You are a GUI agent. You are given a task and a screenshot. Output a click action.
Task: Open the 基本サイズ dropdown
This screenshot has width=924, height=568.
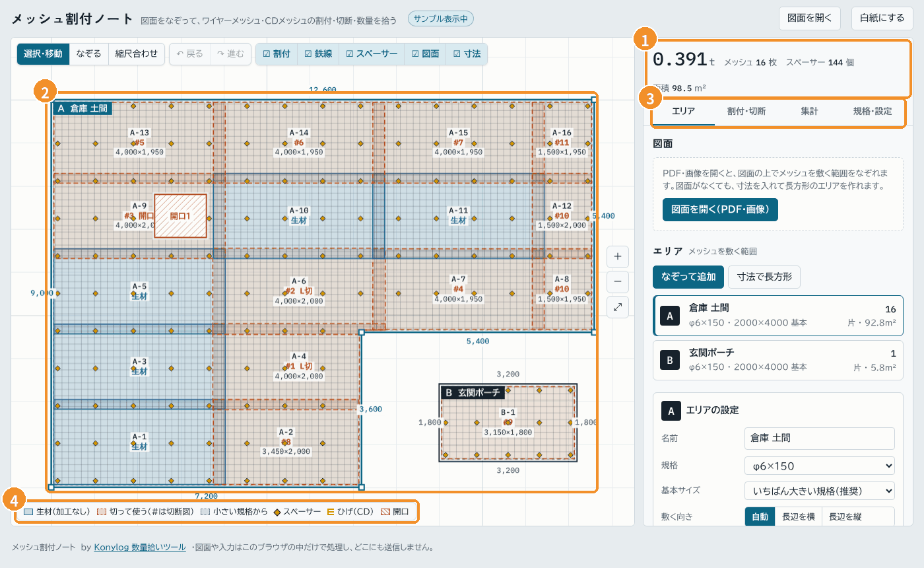(x=819, y=491)
